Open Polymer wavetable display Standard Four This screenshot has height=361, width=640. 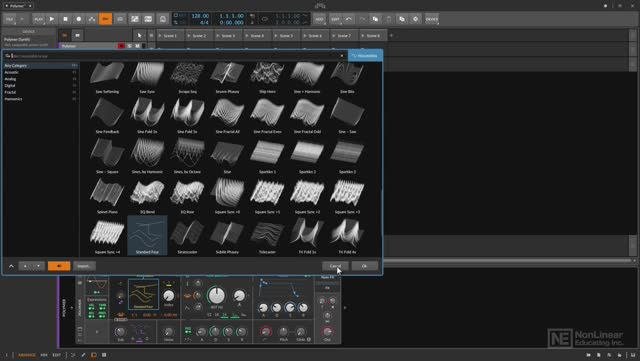143,294
